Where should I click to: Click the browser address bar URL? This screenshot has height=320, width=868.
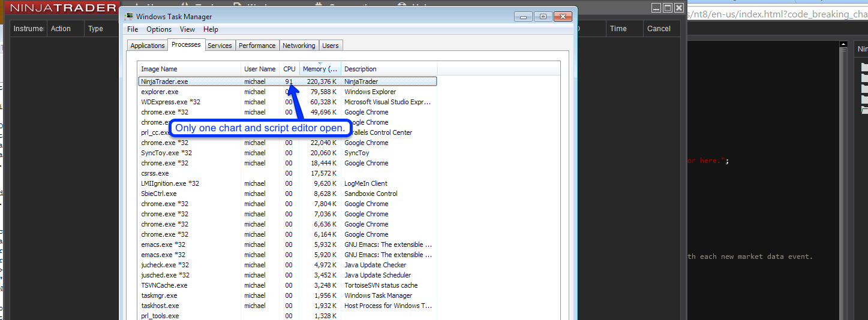tap(779, 14)
